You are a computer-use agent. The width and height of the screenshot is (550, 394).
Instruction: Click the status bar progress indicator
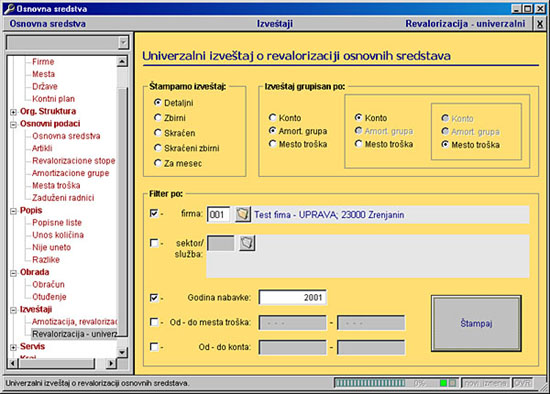[x=370, y=383]
